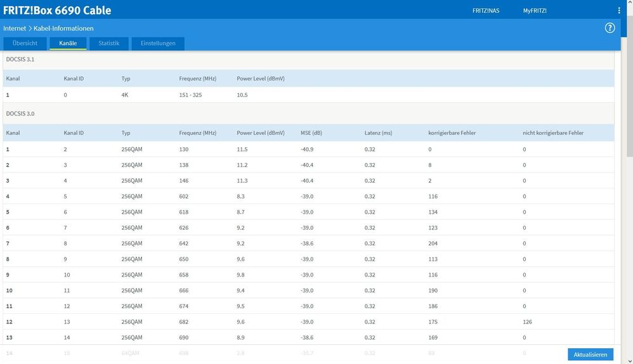
Task: Click the power level 10.5 cell
Action: [242, 95]
